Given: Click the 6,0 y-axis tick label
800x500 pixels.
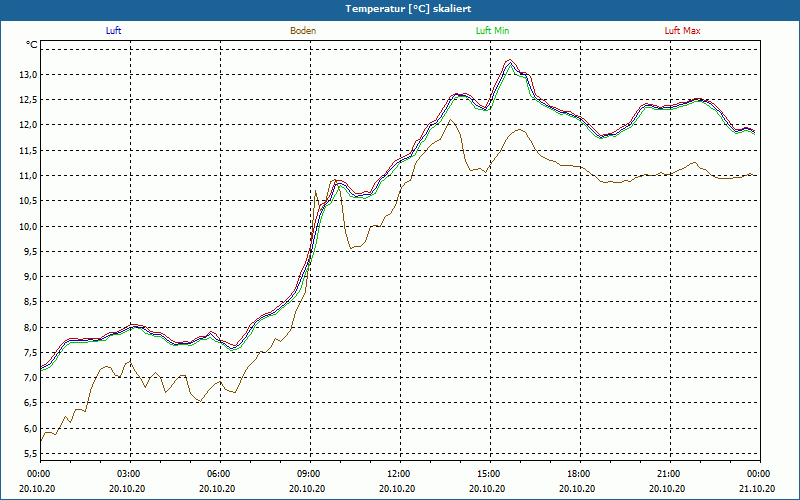Looking at the screenshot, I should pos(31,428).
